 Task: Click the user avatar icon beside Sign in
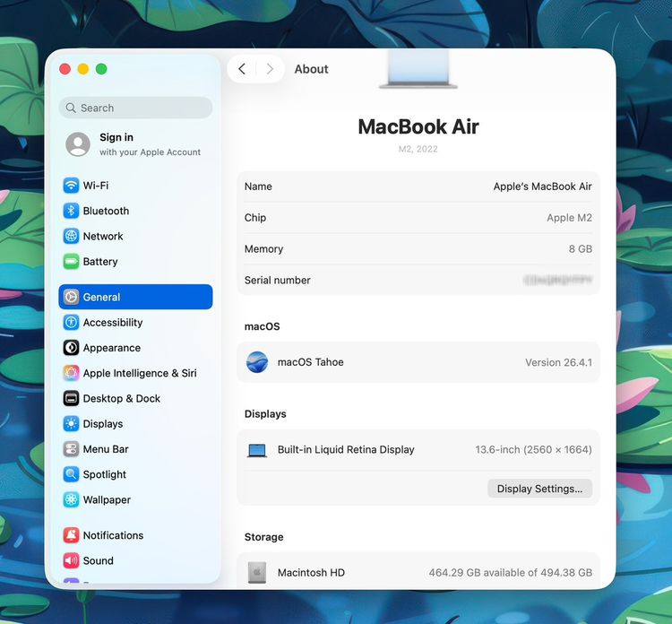tap(78, 144)
